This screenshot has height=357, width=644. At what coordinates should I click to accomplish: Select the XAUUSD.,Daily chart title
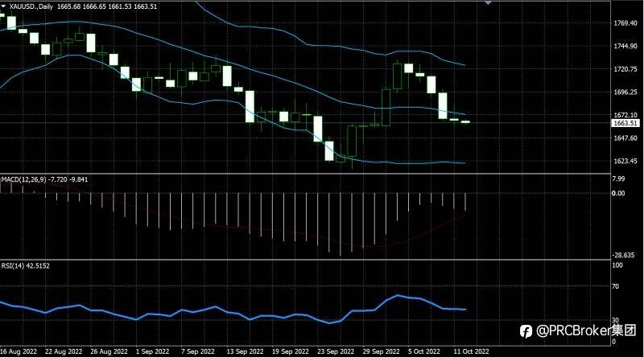coord(31,6)
